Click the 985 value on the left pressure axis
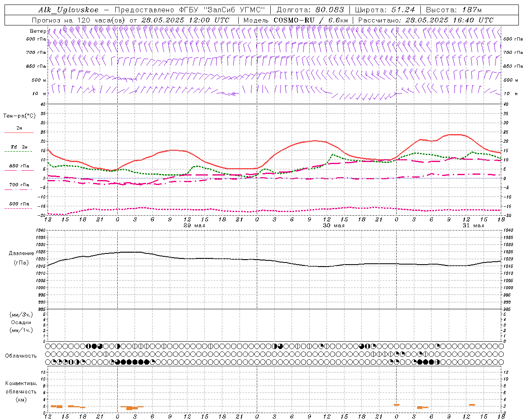Screen dimensions: 525x420 click(41, 309)
